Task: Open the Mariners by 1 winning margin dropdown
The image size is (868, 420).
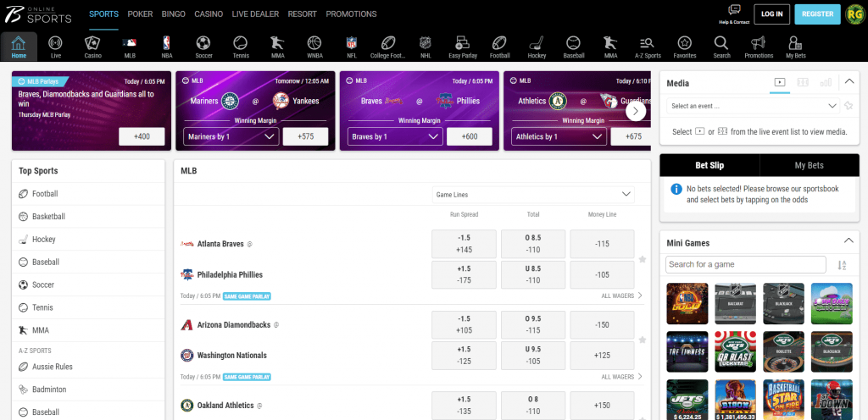Action: [x=231, y=136]
